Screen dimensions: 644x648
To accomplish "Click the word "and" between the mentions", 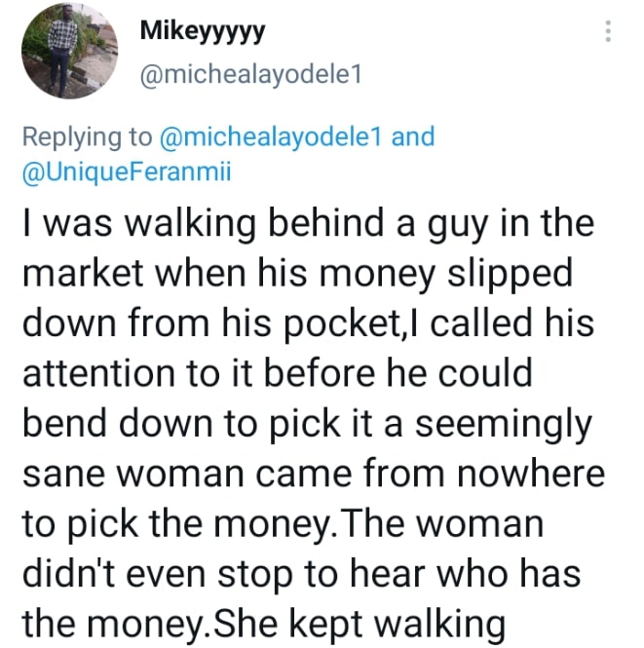I will coord(412,135).
